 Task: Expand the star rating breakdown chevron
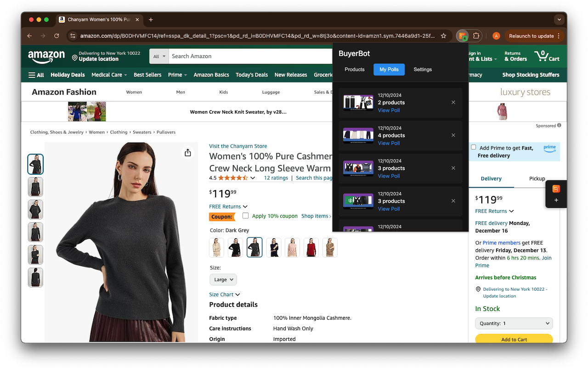pos(252,178)
